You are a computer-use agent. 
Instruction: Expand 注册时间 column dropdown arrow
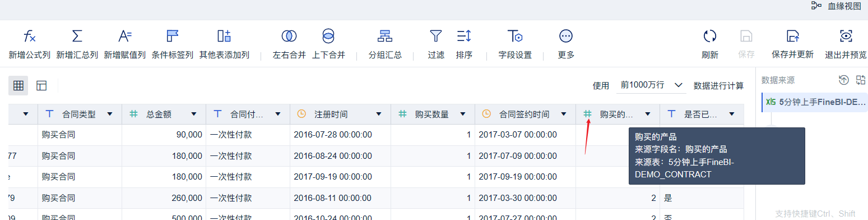pos(379,114)
